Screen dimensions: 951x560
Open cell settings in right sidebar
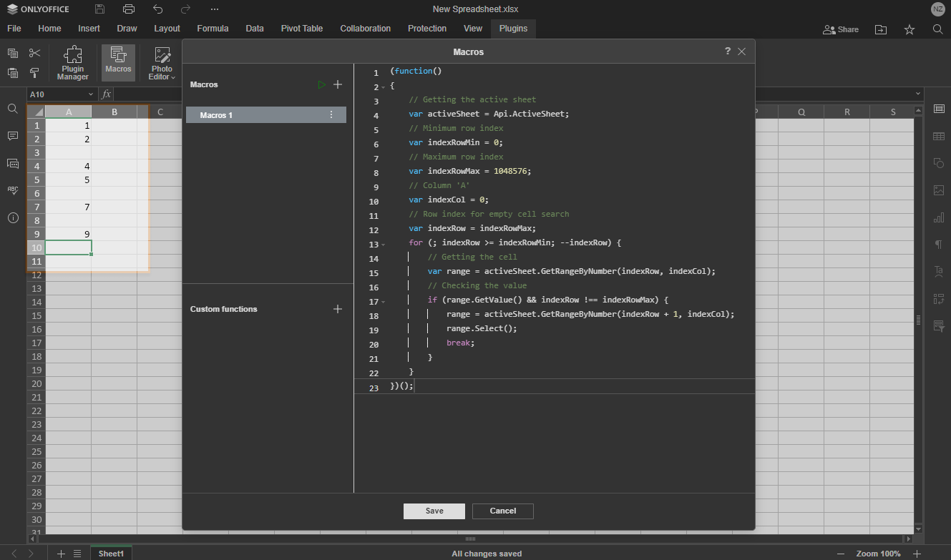tap(939, 109)
